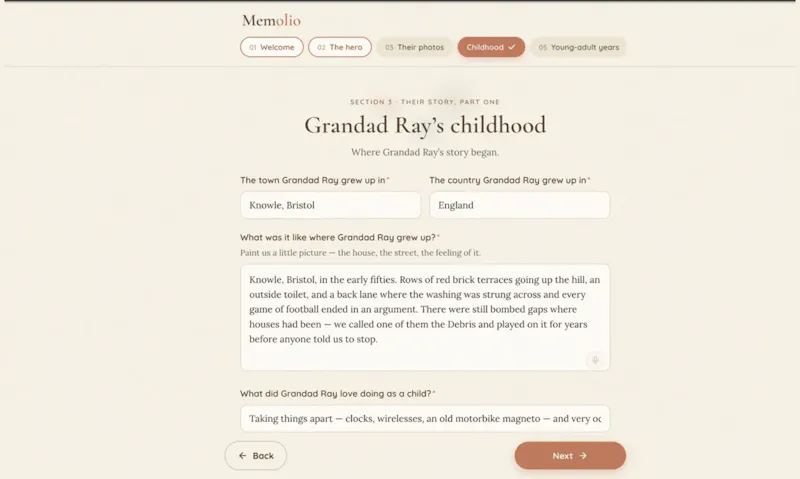Click into the growing-up description text area

425,317
